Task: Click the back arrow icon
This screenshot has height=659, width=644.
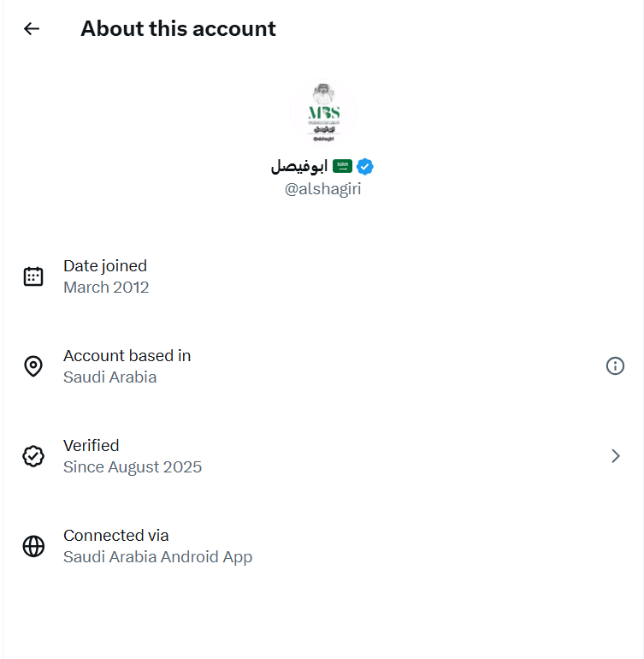Action: [x=32, y=28]
